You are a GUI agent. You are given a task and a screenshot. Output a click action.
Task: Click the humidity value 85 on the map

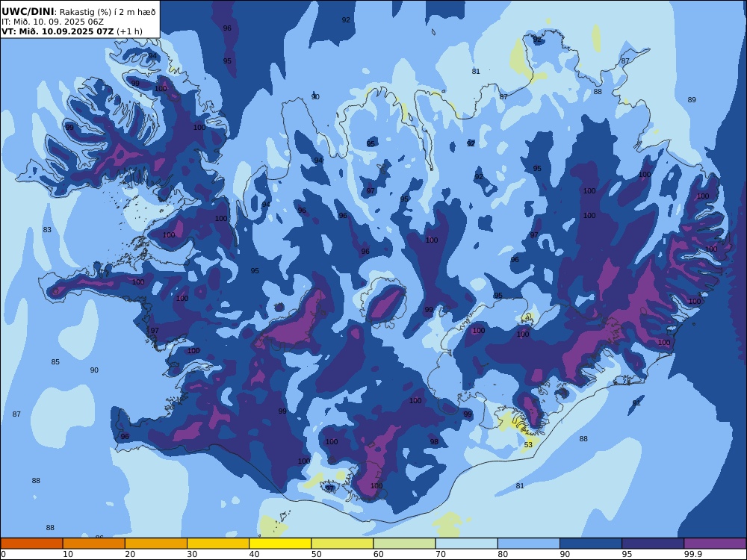[55, 362]
